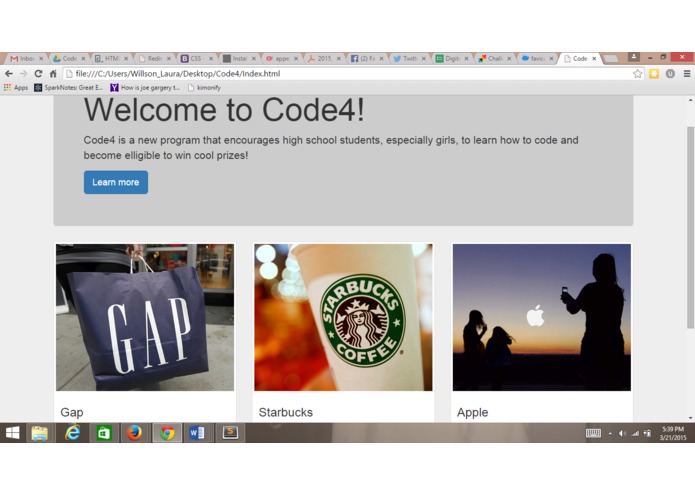Open Firefox from the taskbar
Screen dimensions: 695x494
(x=135, y=433)
